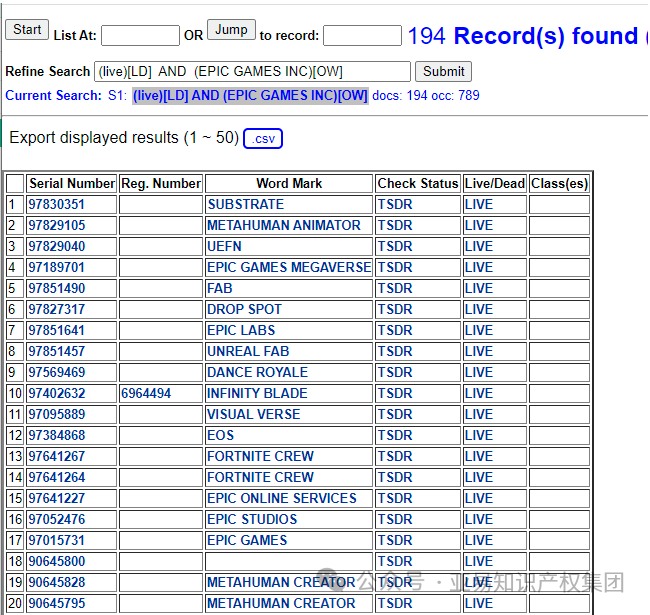Screen dimensions: 650x615
Task: Click the 'docs: 194 occ: 789' text
Action: (x=426, y=96)
